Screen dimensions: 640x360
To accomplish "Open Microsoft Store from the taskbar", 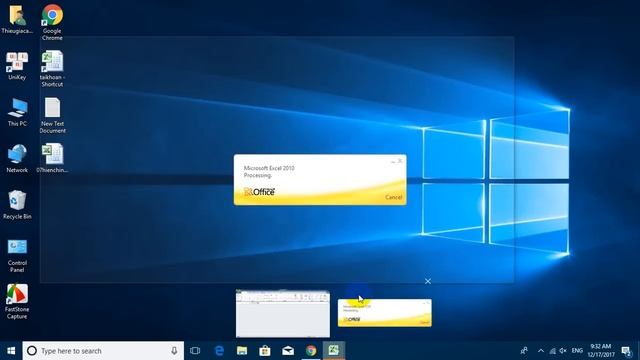I will 265,351.
